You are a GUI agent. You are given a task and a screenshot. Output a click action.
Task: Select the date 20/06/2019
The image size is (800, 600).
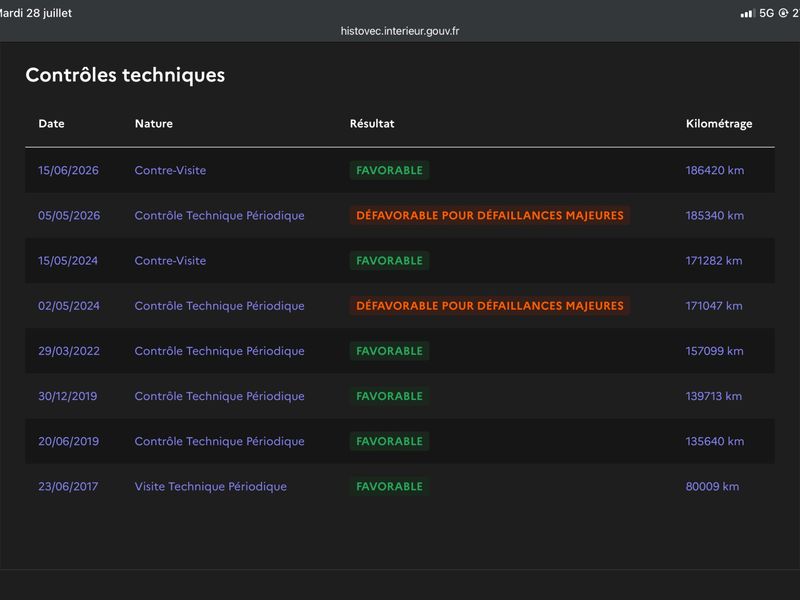point(68,441)
